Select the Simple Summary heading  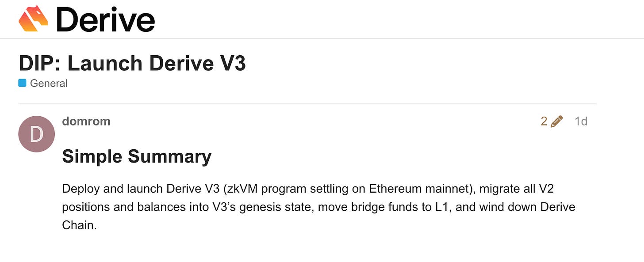(137, 156)
